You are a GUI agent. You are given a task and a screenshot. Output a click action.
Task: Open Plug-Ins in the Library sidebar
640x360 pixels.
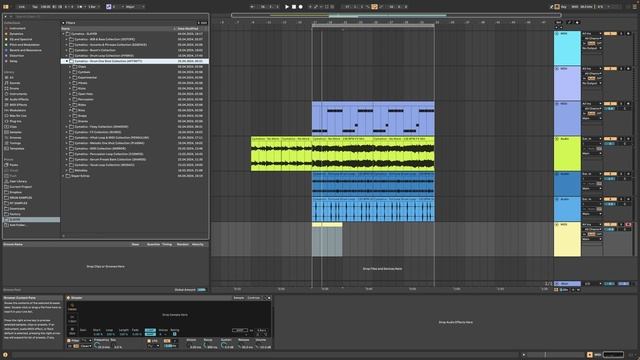(x=15, y=121)
